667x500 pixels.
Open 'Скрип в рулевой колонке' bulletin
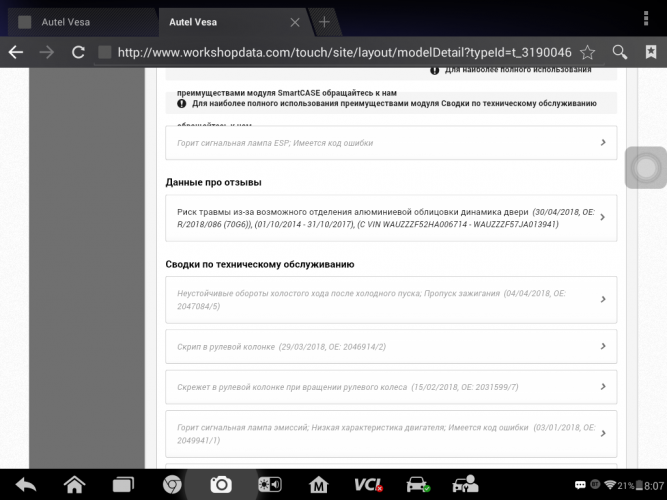point(391,346)
